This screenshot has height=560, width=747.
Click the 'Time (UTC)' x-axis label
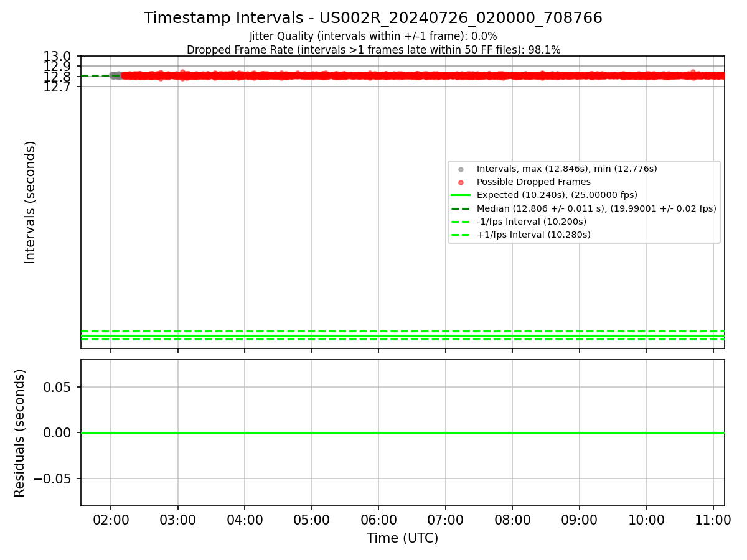(x=402, y=538)
